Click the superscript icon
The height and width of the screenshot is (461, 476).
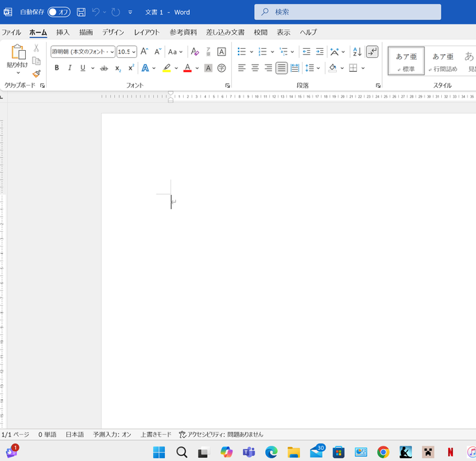click(x=131, y=68)
